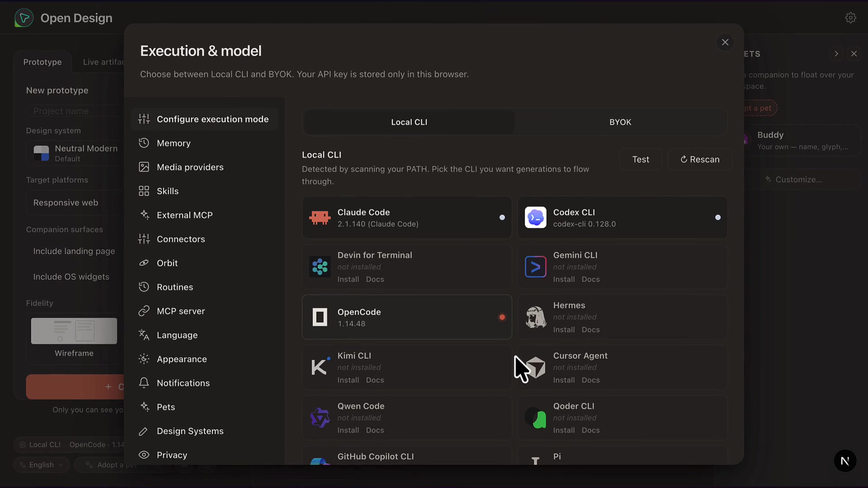Click Include OS widgets option
The image size is (868, 488).
pos(71,277)
